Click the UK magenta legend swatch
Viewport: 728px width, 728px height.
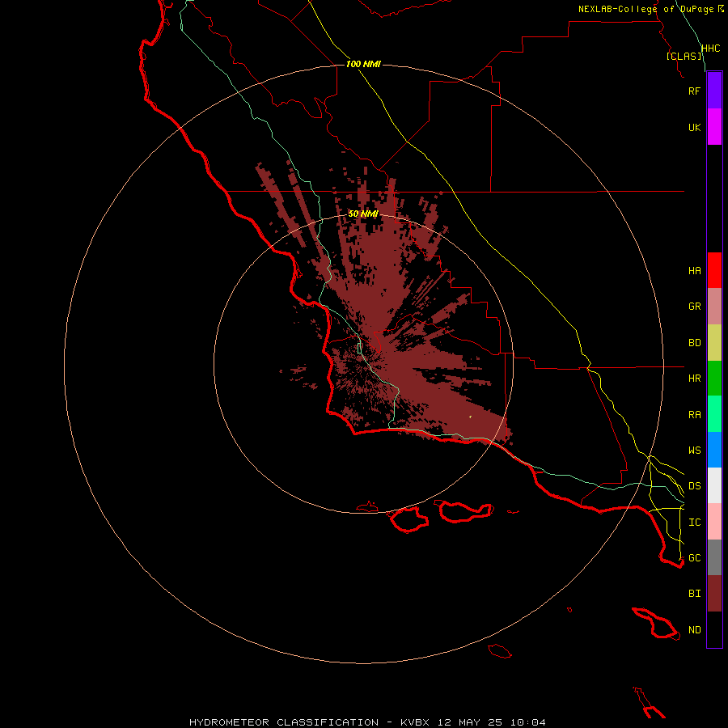point(714,127)
